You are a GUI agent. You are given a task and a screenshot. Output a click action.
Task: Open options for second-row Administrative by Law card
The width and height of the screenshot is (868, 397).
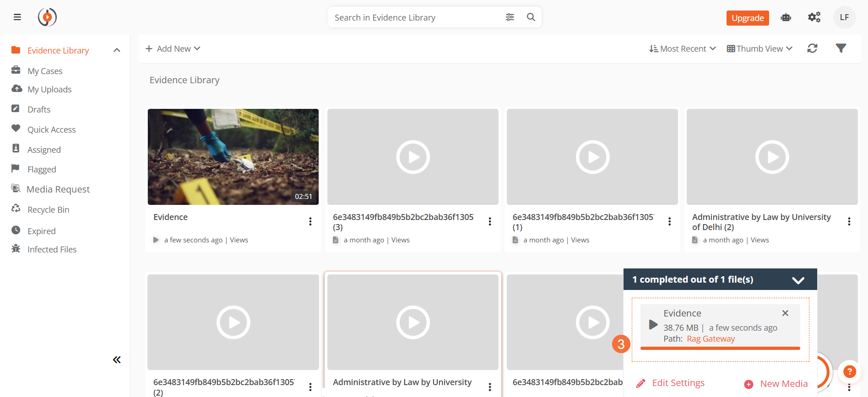pyautogui.click(x=490, y=387)
